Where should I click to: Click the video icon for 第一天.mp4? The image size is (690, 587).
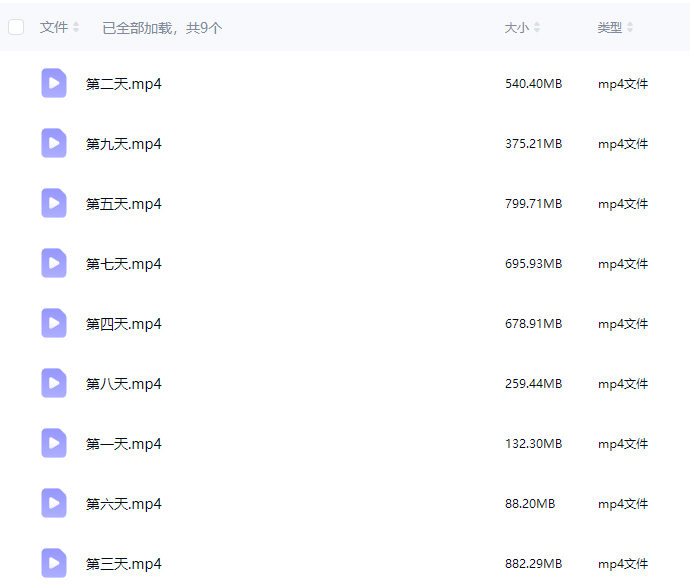(54, 444)
